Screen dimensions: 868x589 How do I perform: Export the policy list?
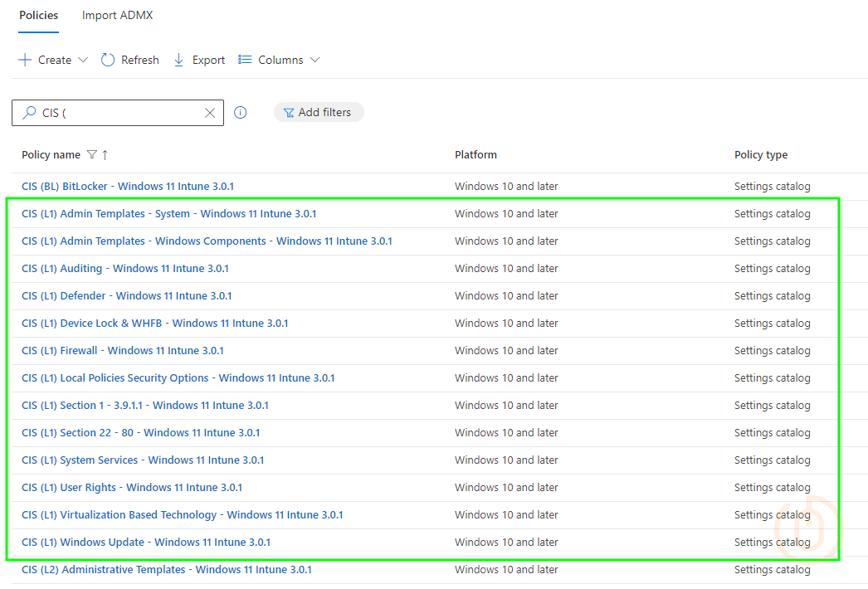tap(199, 60)
